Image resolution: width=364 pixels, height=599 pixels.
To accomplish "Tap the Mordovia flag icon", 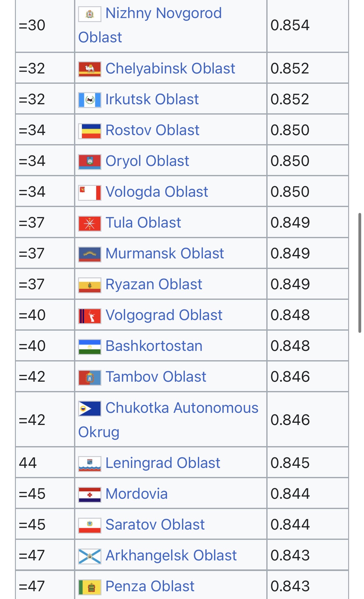I will [90, 494].
